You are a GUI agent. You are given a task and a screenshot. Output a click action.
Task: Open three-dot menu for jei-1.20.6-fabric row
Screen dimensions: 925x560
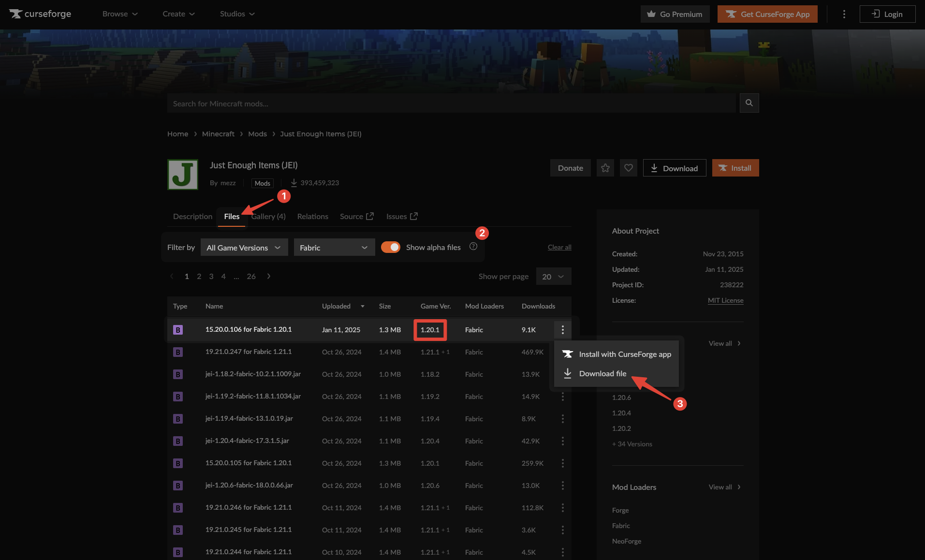click(562, 486)
